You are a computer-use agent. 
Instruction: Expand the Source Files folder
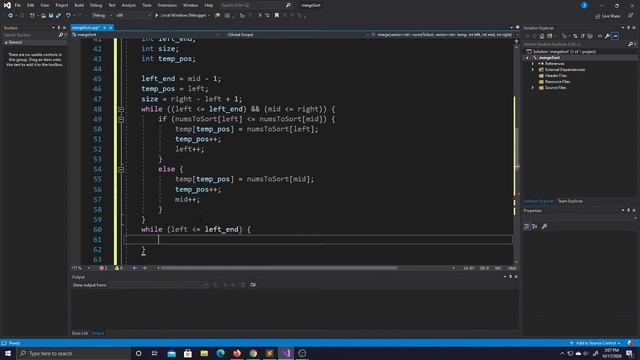(533, 88)
